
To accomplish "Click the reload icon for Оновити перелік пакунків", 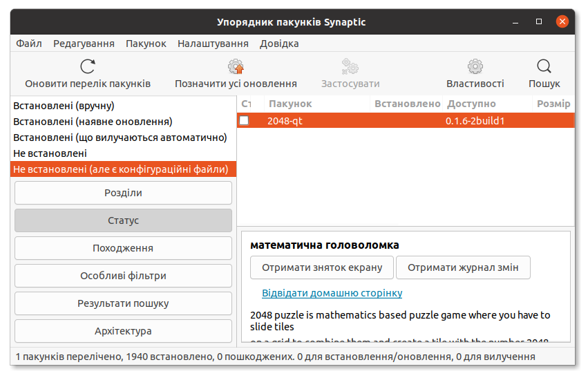I will click(x=88, y=67).
